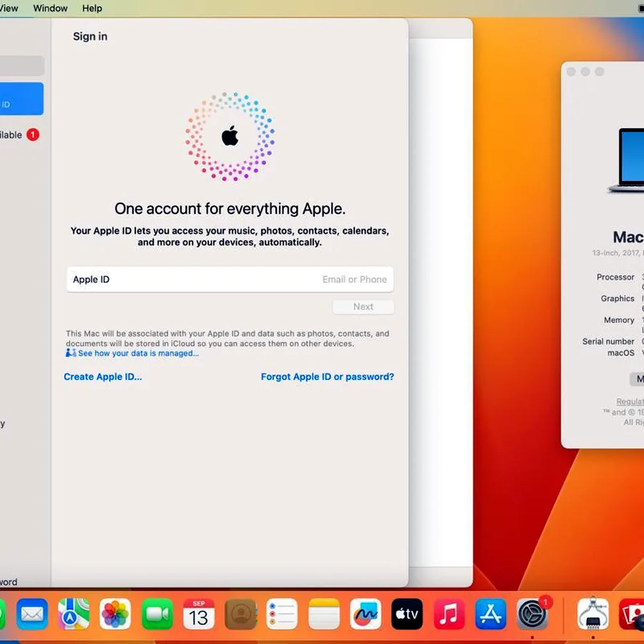Click the 'Sign in' heading

point(90,36)
